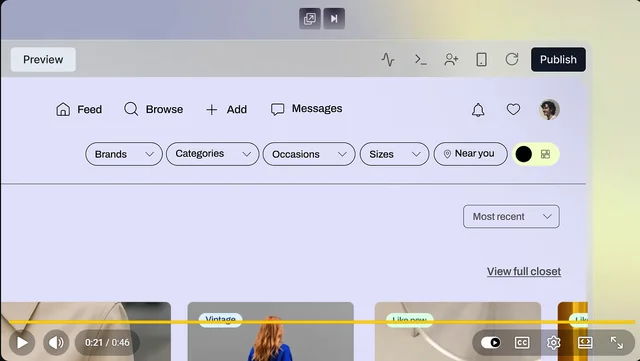Toggle closed captions CC button

(x=522, y=343)
